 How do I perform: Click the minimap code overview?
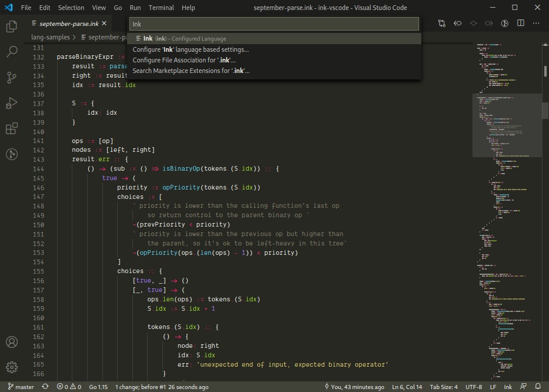(x=507, y=210)
